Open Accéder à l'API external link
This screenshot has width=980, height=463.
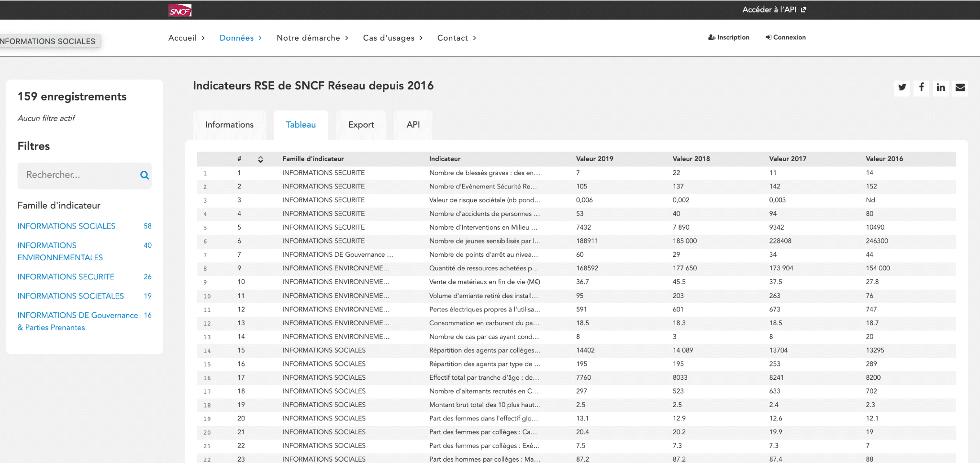(774, 10)
